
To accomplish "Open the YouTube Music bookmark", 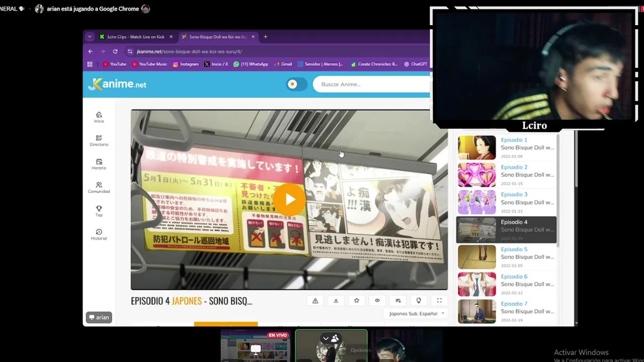I will [x=149, y=64].
